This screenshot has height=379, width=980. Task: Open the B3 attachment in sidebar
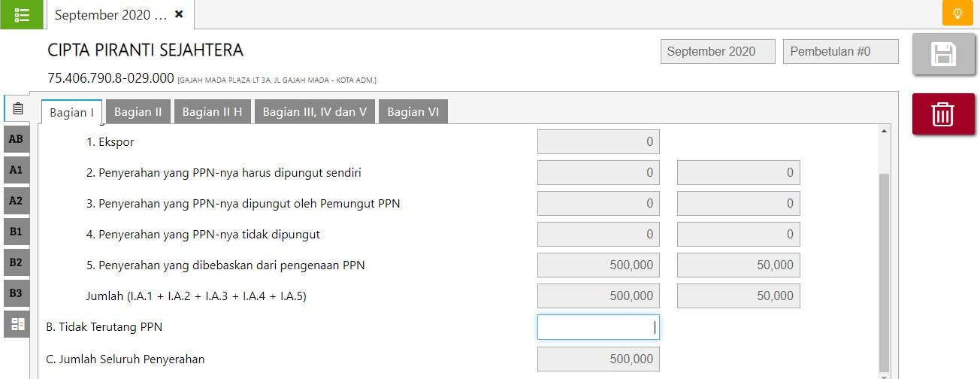tap(16, 293)
